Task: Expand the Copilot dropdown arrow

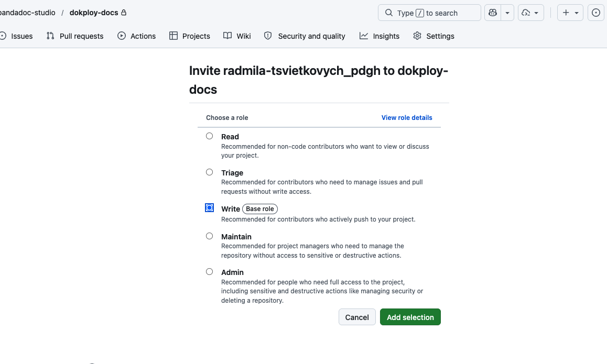Action: coord(507,13)
